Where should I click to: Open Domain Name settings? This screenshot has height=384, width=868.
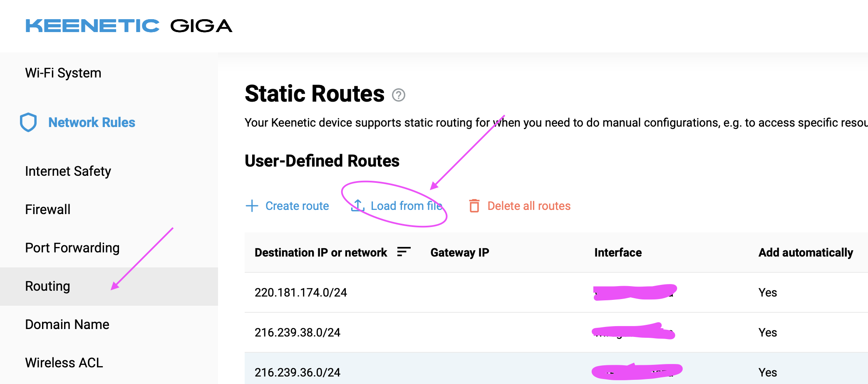point(67,324)
